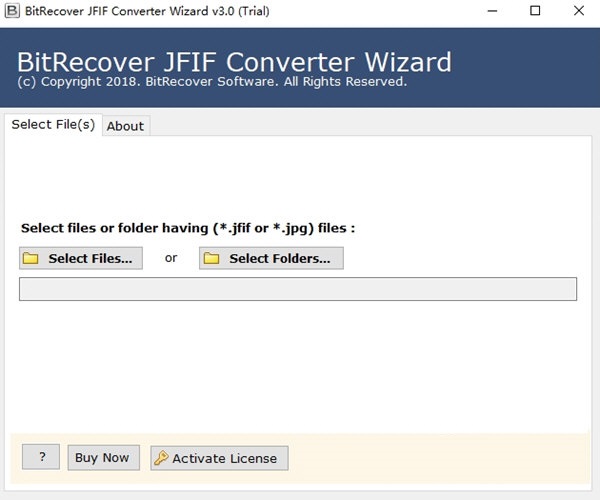Close the JFIF Converter Wizard window
600x500 pixels.
click(579, 11)
